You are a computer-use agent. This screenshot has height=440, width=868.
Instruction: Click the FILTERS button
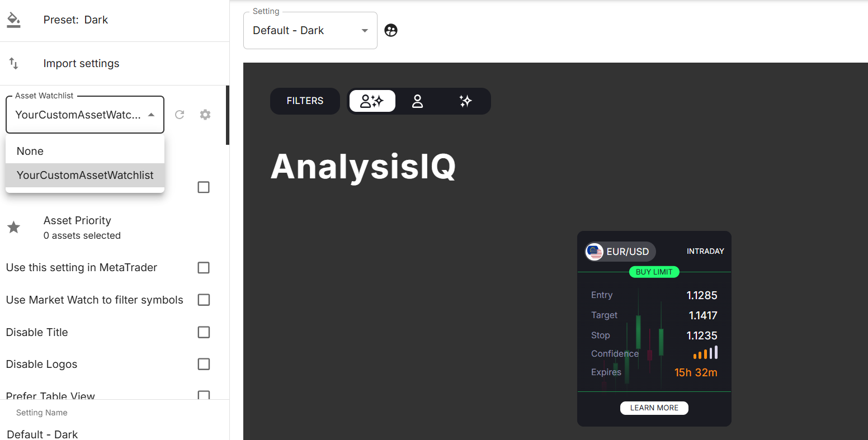(x=305, y=101)
